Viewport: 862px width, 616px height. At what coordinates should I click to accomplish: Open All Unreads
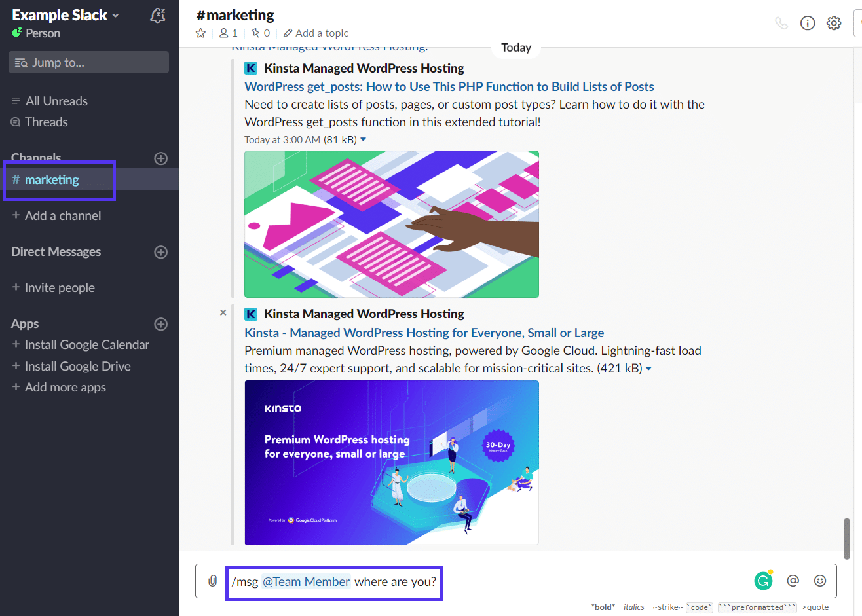[x=56, y=101]
